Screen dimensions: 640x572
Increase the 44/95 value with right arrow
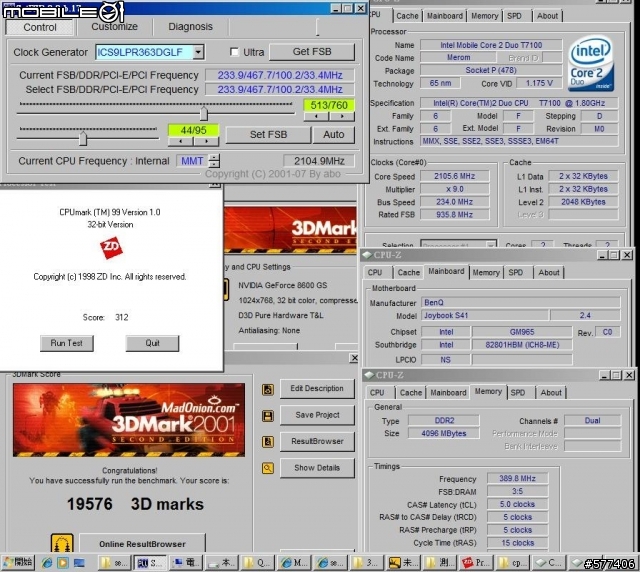tap(207, 141)
